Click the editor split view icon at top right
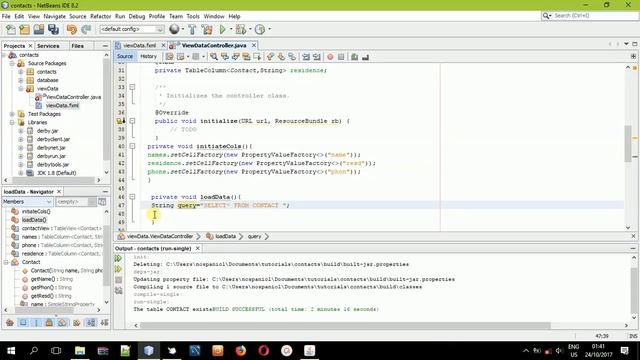 click(x=633, y=56)
